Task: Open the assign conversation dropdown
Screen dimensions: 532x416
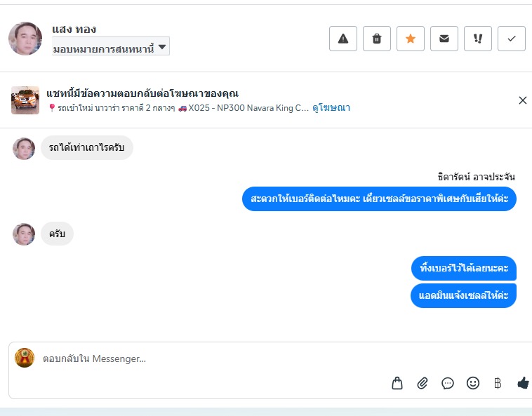Action: (x=111, y=48)
